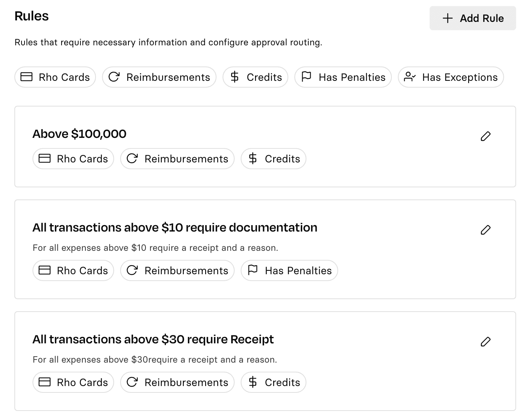Viewport: 532px width, 417px height.
Task: Click the pencil icon beside "Above $100,000"
Action: (x=486, y=136)
